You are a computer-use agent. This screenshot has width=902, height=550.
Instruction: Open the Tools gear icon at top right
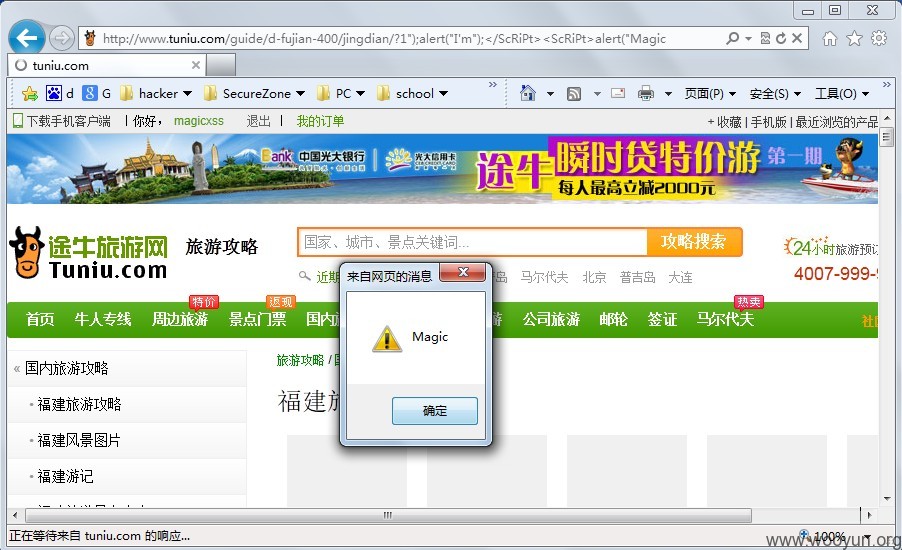(x=879, y=39)
